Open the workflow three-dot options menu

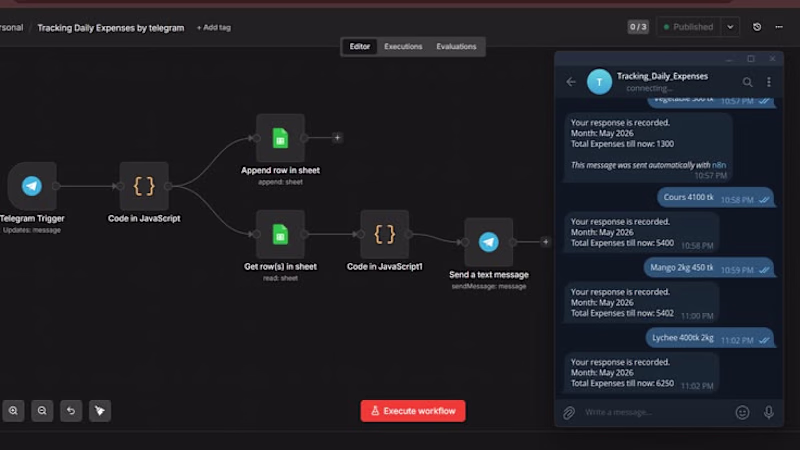pyautogui.click(x=779, y=27)
